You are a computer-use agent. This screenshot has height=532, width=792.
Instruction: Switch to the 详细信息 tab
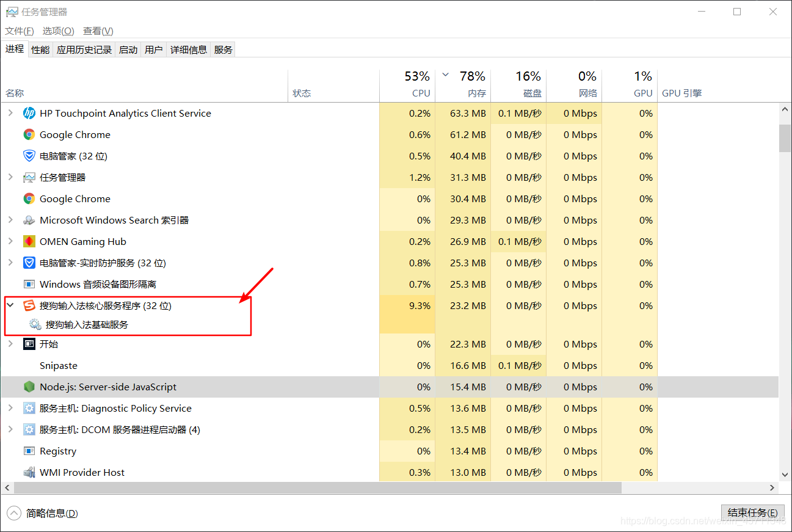pyautogui.click(x=189, y=49)
